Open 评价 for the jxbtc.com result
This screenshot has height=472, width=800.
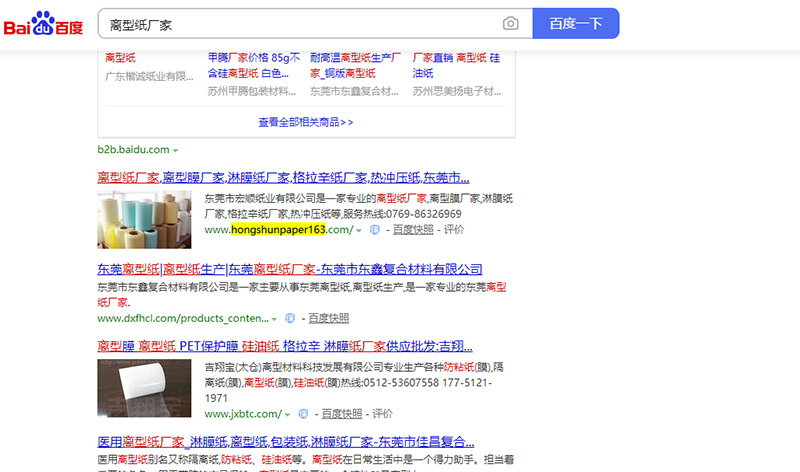point(383,414)
